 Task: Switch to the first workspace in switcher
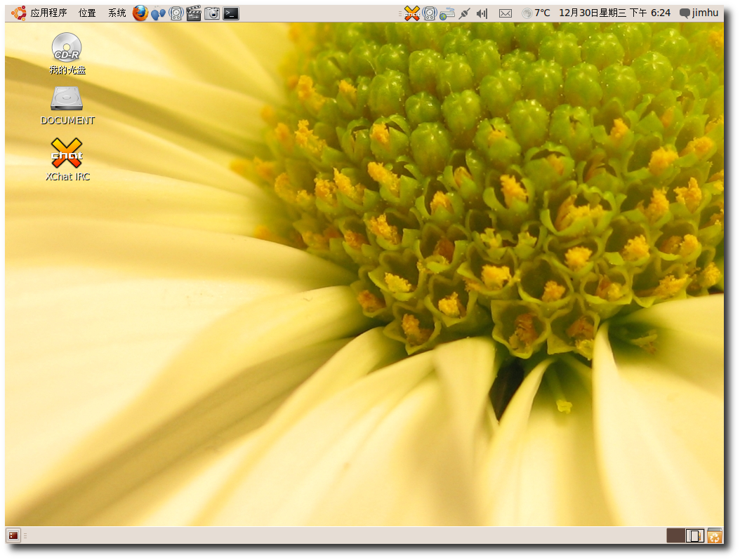(x=676, y=535)
